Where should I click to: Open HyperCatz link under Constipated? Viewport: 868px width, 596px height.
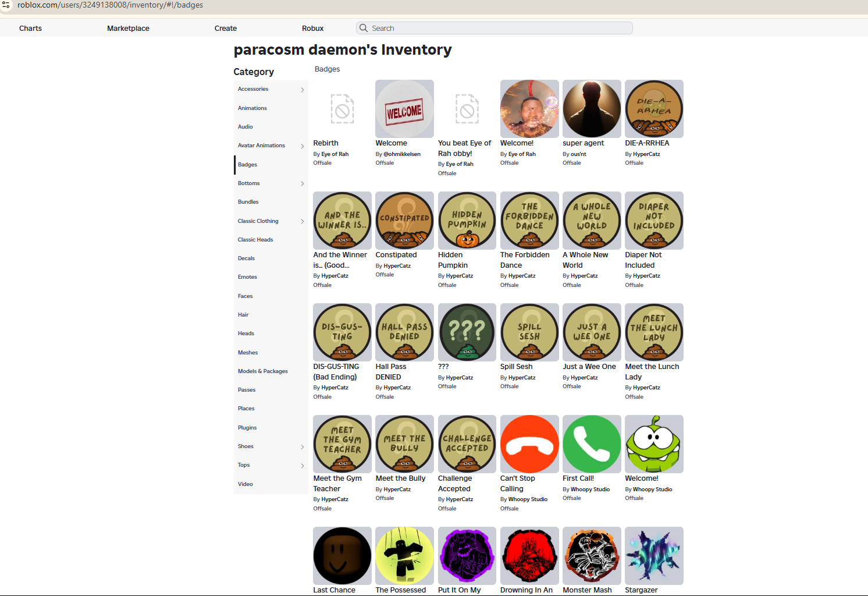[x=397, y=266]
